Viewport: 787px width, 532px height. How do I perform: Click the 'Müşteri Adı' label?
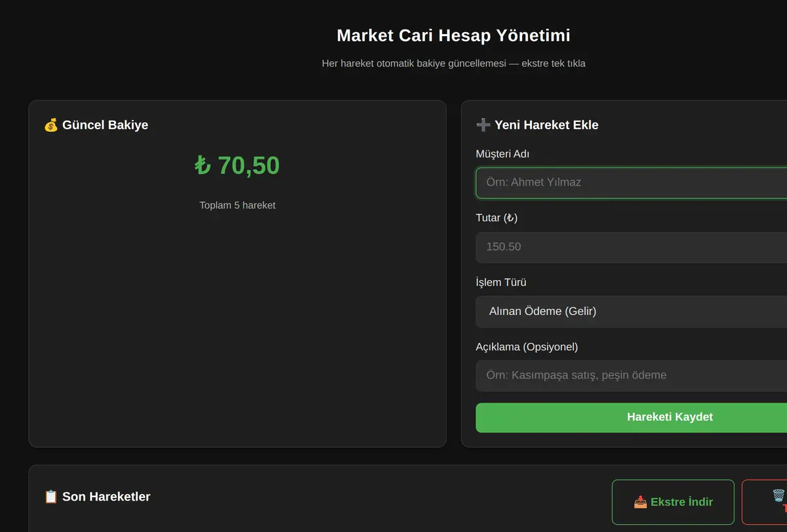pos(502,154)
